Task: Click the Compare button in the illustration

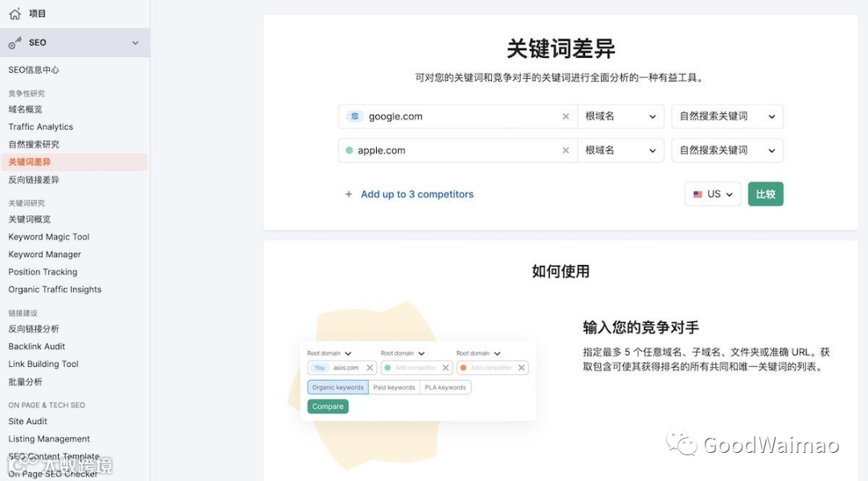Action: [x=328, y=406]
